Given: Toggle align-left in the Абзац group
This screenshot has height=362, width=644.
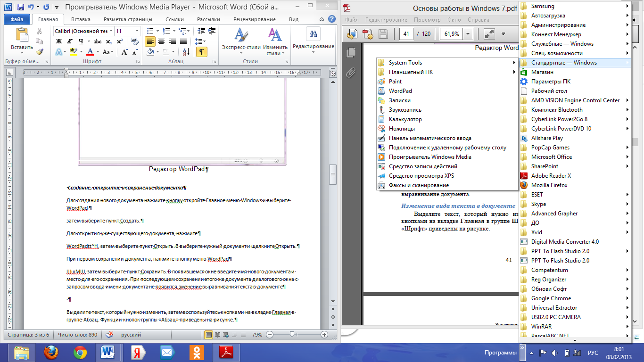Looking at the screenshot, I should tap(150, 41).
